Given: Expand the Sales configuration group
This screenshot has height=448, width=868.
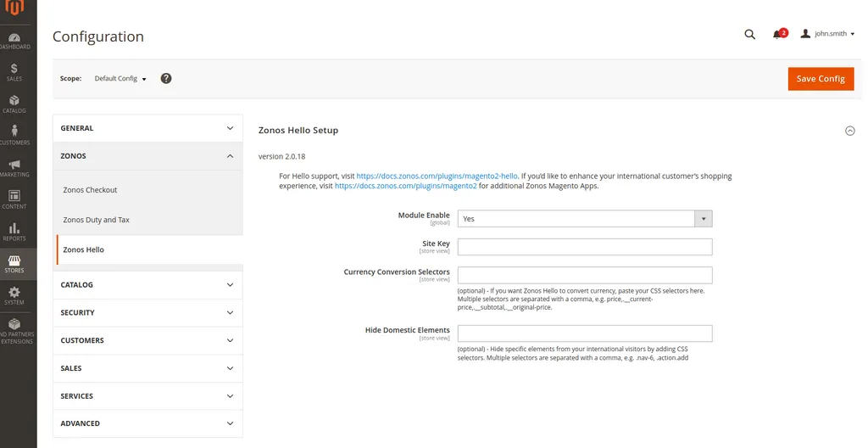Looking at the screenshot, I should 147,368.
